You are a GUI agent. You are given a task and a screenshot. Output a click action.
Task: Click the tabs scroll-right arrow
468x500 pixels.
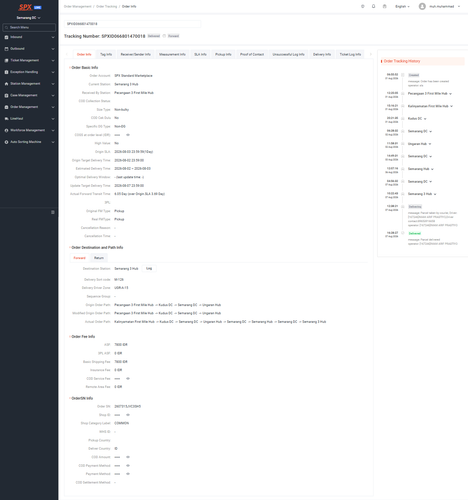pos(370,54)
